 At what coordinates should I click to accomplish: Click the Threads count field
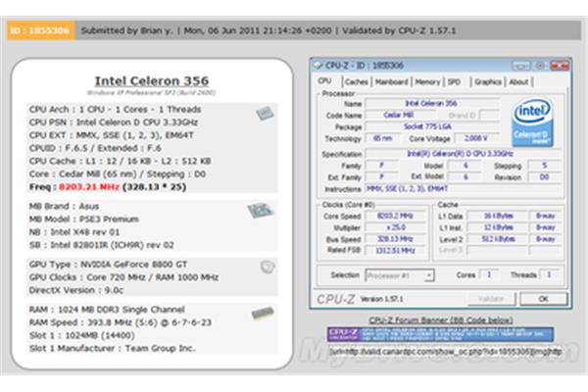(549, 275)
